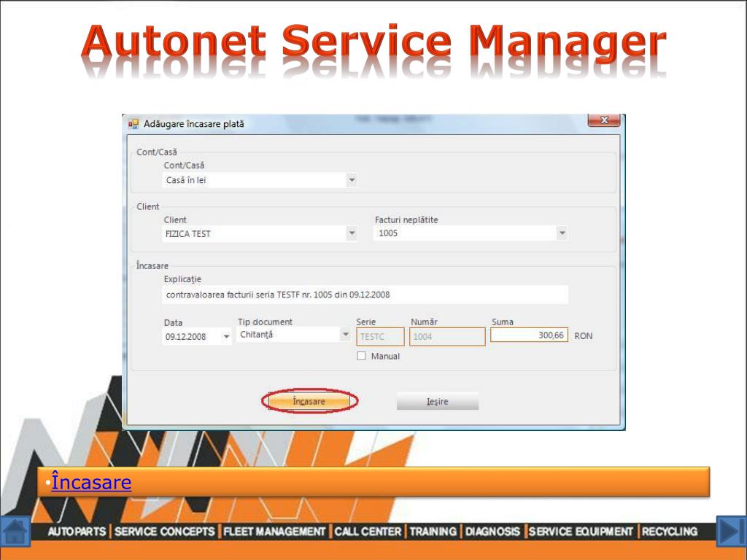Select AUTOPARTS in the bottom menu
The height and width of the screenshot is (560, 747).
click(77, 532)
